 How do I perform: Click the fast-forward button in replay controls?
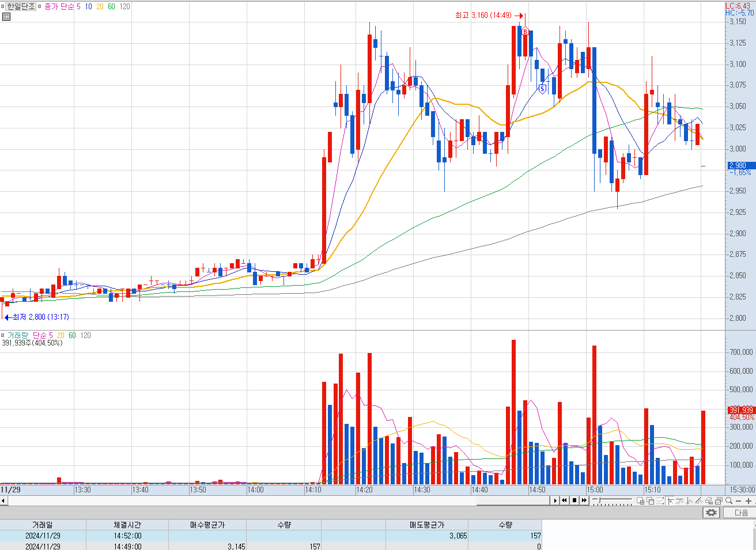pos(584,500)
